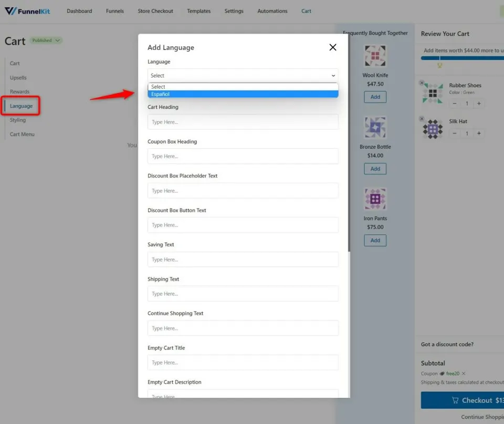Remove the free20 coupon

click(464, 374)
